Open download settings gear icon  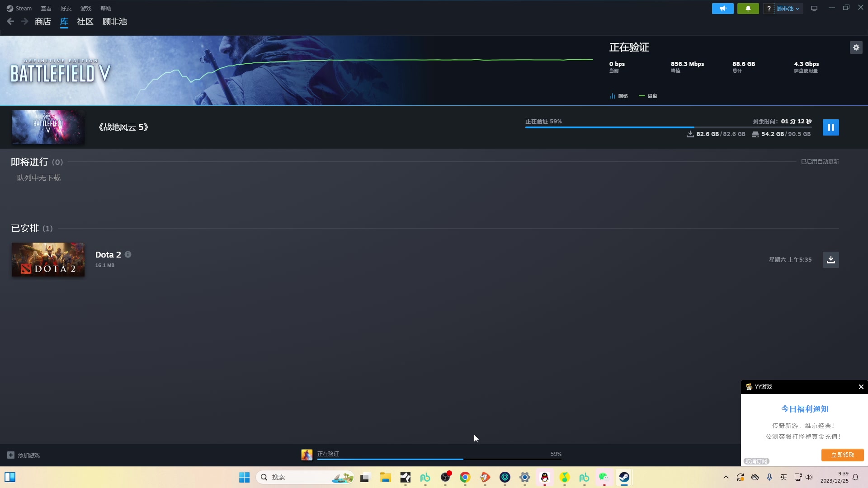(x=856, y=47)
